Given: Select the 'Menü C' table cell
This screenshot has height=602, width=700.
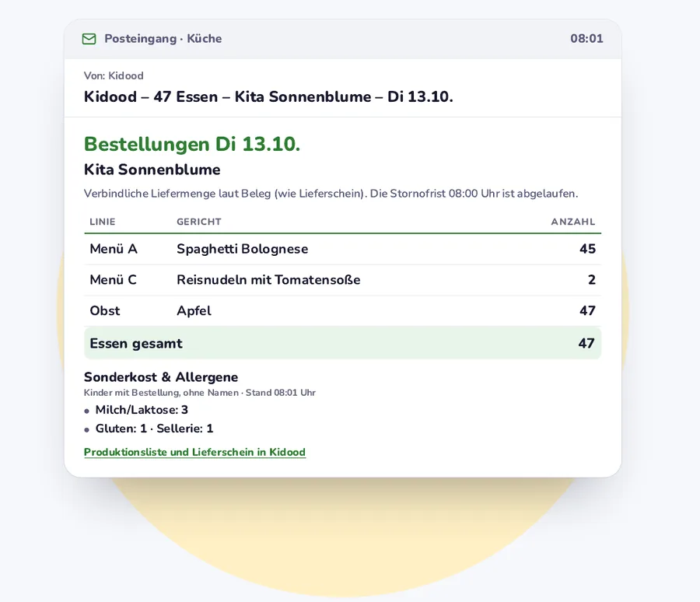Looking at the screenshot, I should pyautogui.click(x=113, y=279).
